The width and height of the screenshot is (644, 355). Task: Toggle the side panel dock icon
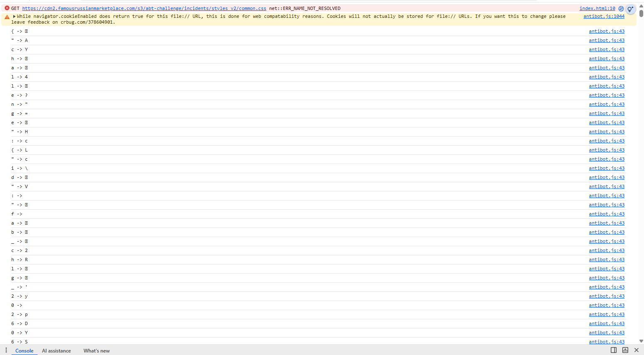point(614,350)
